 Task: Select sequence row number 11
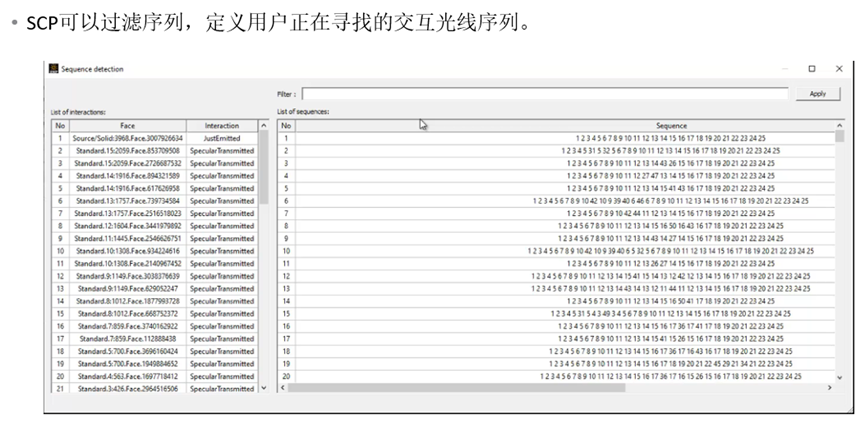(x=556, y=264)
